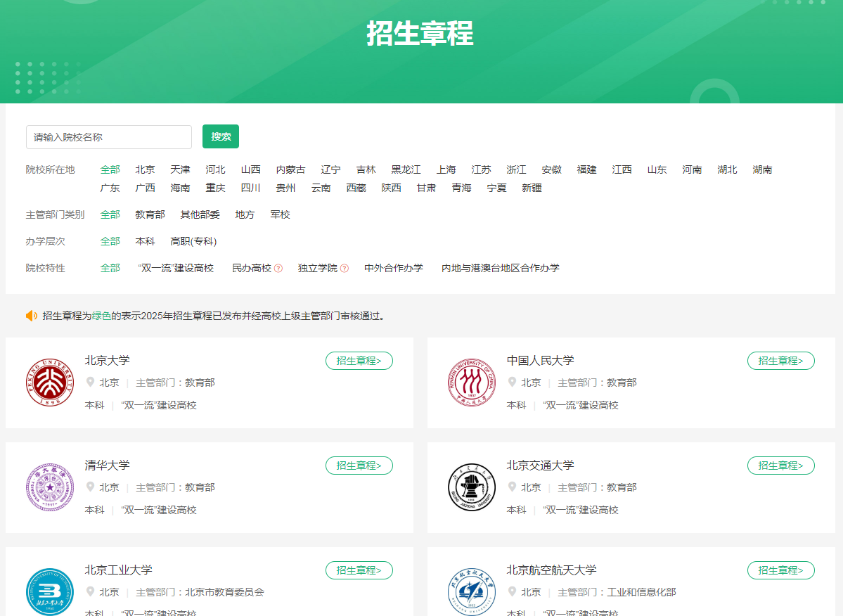Viewport: 843px width, 616px height.
Task: Open the 北京交通大学 school name link
Action: pyautogui.click(x=540, y=465)
